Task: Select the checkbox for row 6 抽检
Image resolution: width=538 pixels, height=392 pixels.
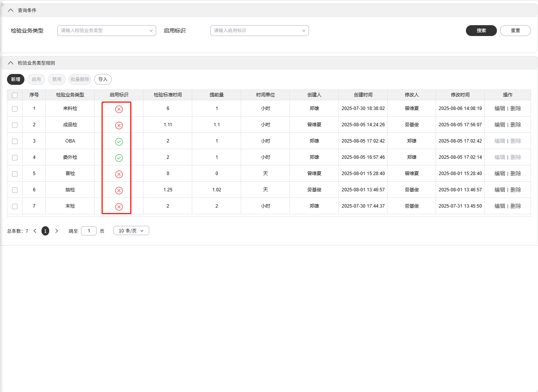Action: 15,190
